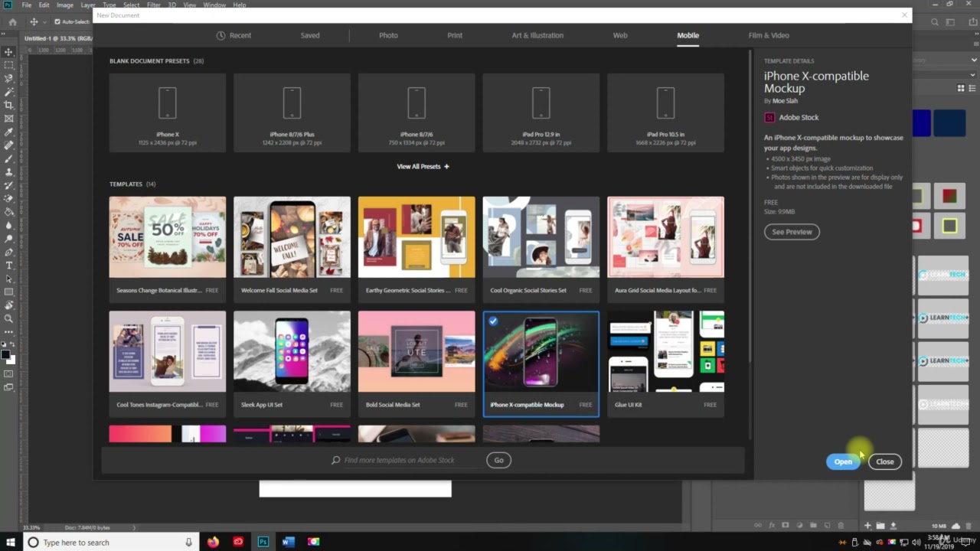Image resolution: width=980 pixels, height=551 pixels.
Task: Select the iPhone 8/7/6 Plus preset
Action: coord(292,112)
